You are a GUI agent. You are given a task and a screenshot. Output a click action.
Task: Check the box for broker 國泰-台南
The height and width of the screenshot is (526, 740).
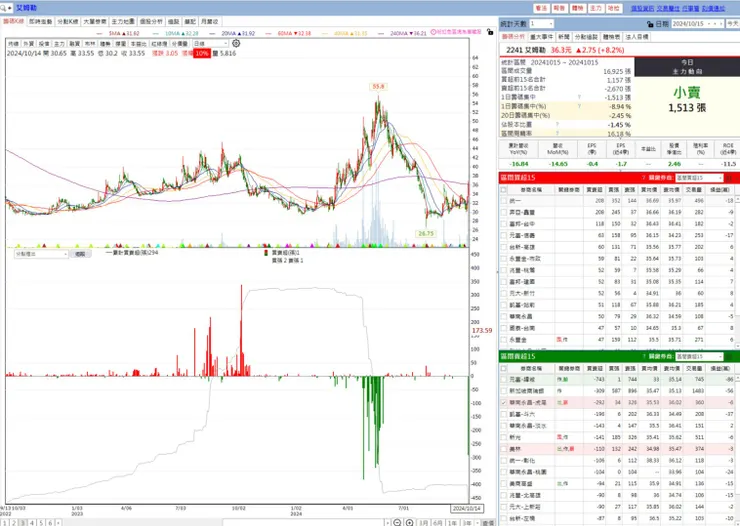tap(504, 328)
